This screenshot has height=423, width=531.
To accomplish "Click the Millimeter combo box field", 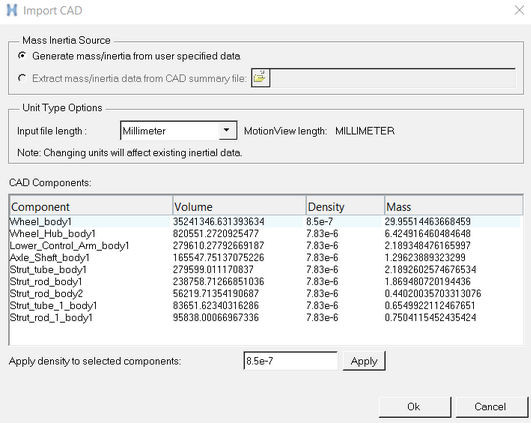I will coord(178,130).
